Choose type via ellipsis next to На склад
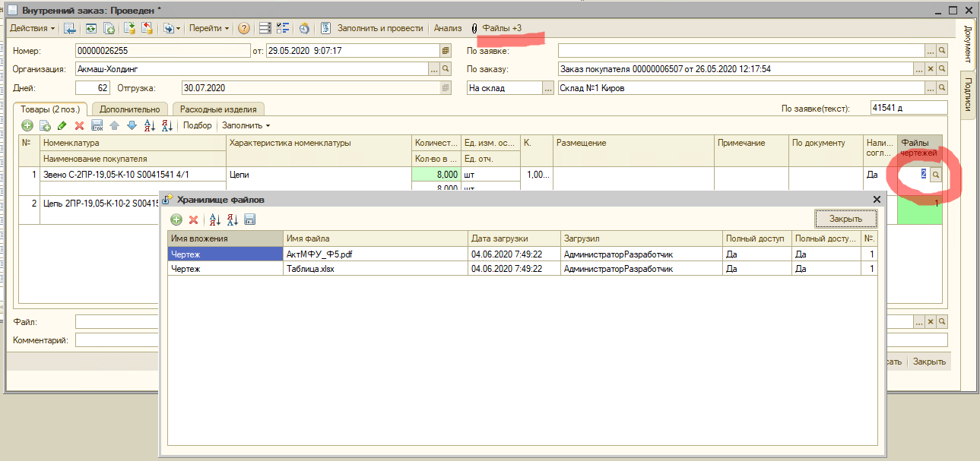The width and height of the screenshot is (980, 461). click(x=548, y=87)
